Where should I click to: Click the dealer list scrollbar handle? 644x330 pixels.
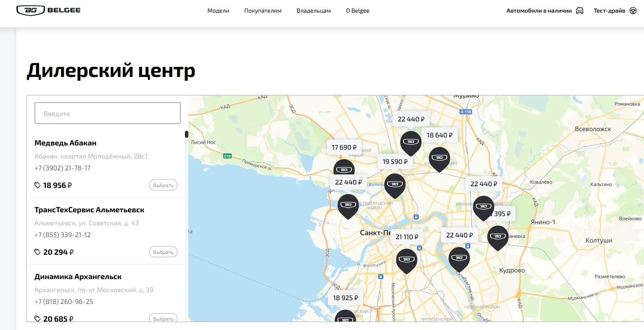click(187, 135)
